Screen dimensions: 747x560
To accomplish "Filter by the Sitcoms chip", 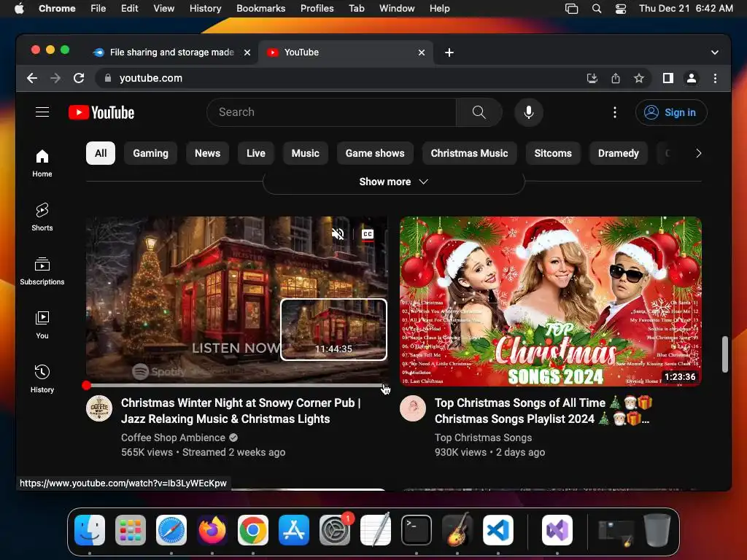I will pyautogui.click(x=553, y=153).
